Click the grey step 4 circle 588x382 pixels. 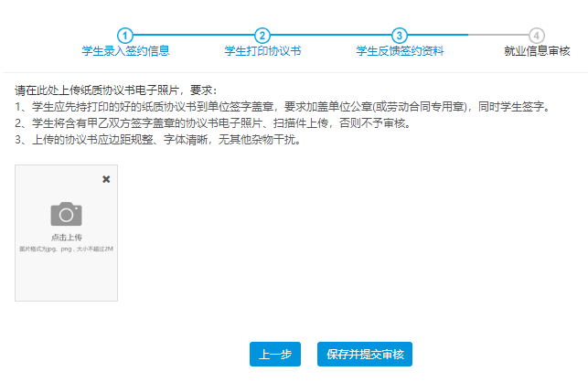(537, 36)
